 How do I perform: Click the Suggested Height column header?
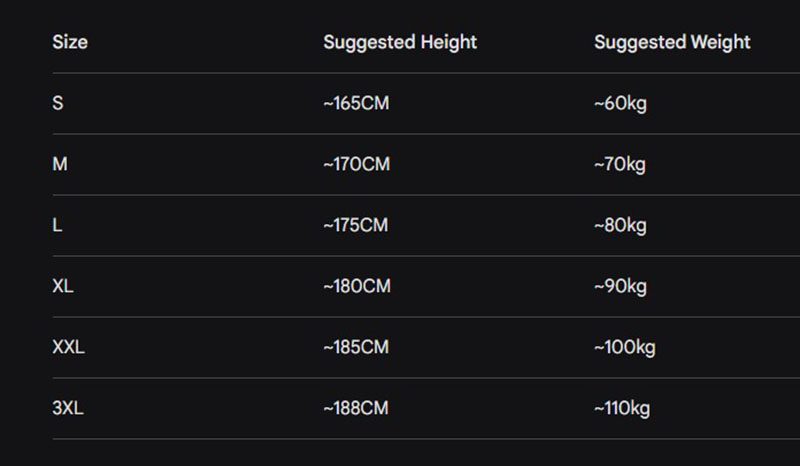click(x=400, y=42)
